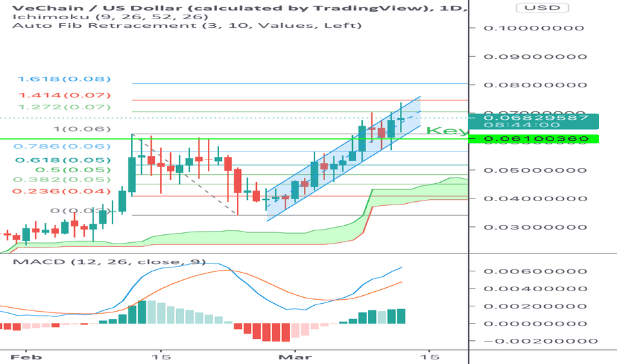Click the MACD axis value 0.00000000

point(535,324)
